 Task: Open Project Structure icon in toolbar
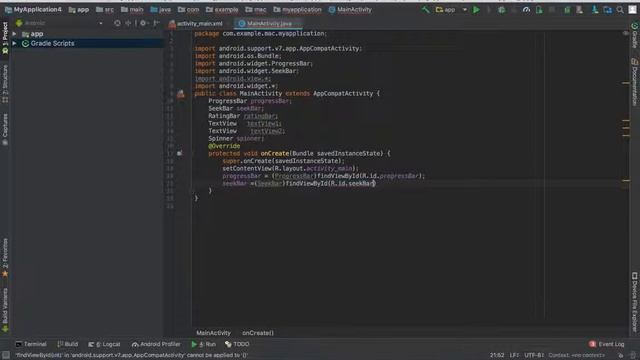point(607,9)
